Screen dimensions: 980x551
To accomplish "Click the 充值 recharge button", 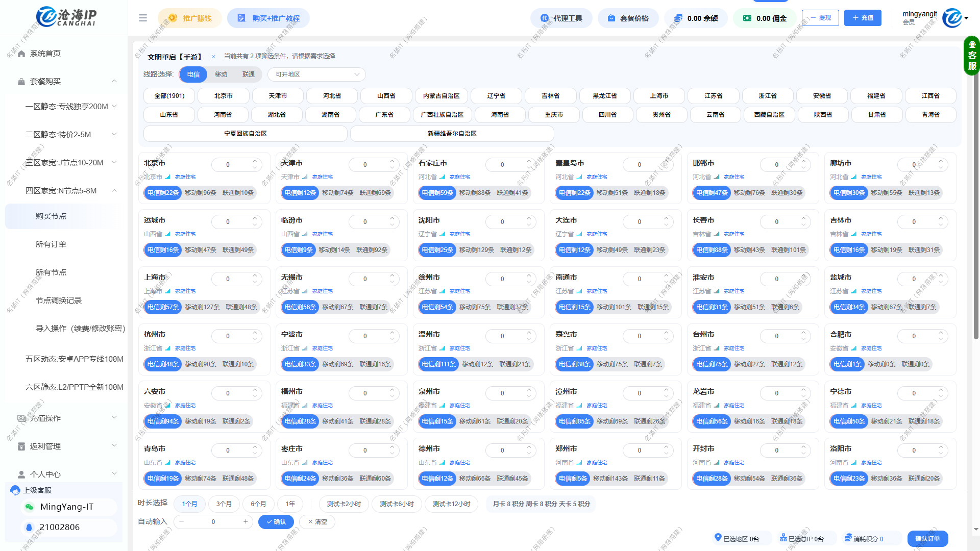I will (x=863, y=18).
